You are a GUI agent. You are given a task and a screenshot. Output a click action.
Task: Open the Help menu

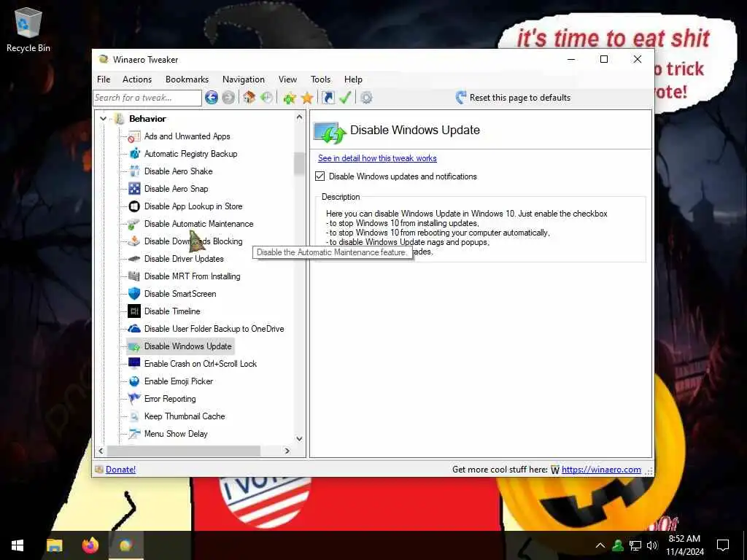click(354, 79)
